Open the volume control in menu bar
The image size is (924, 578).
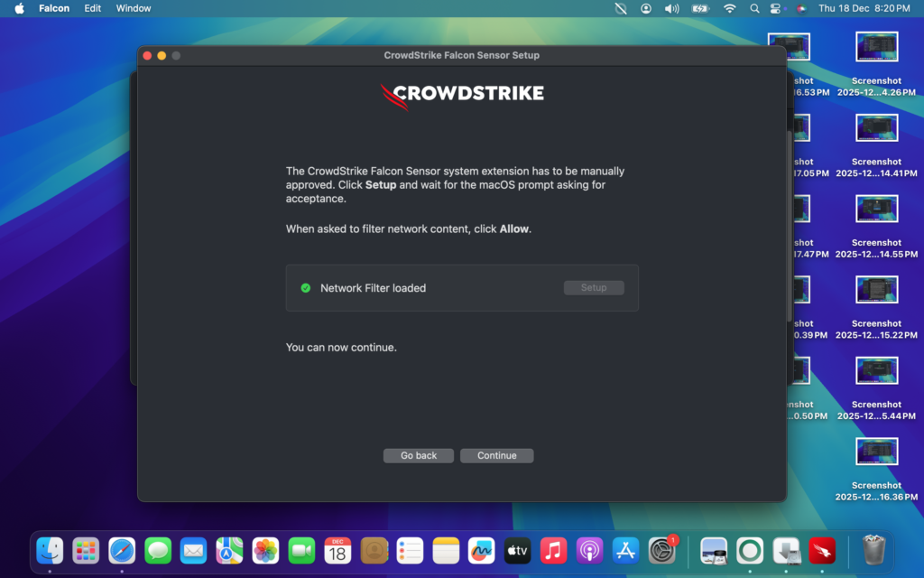[x=671, y=8]
